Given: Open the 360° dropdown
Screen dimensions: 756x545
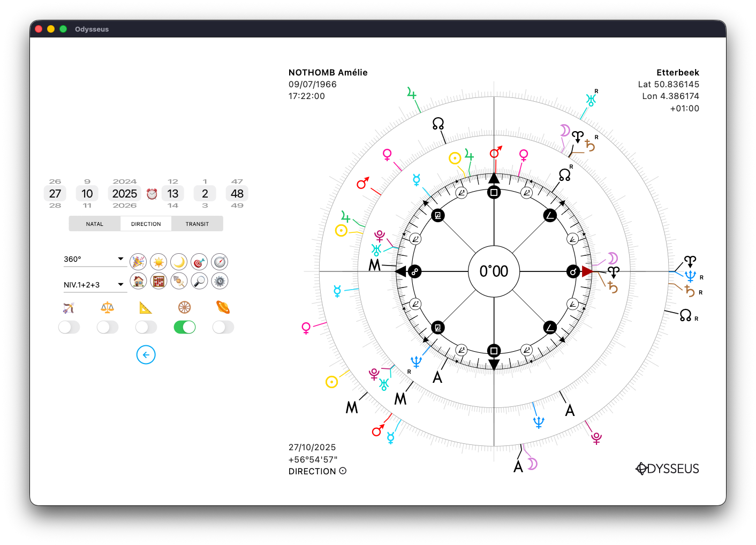Looking at the screenshot, I should point(95,259).
